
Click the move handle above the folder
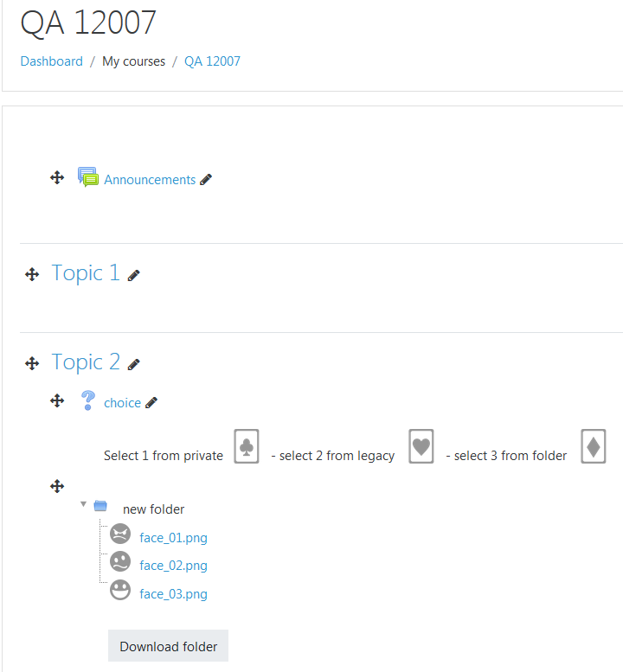click(x=57, y=486)
